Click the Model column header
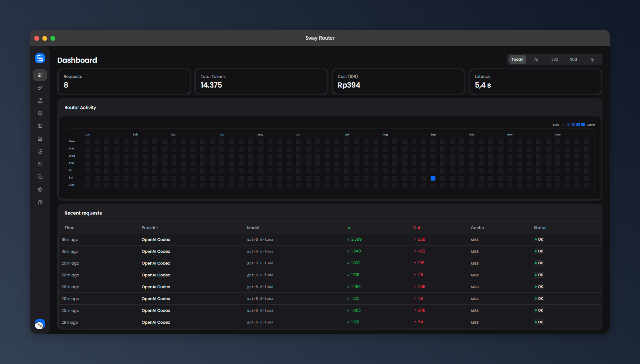 (x=253, y=228)
